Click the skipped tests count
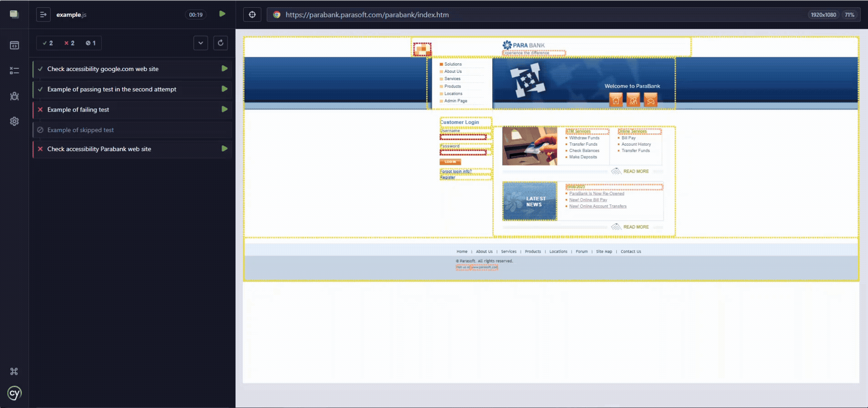The width and height of the screenshot is (868, 408). coord(91,43)
